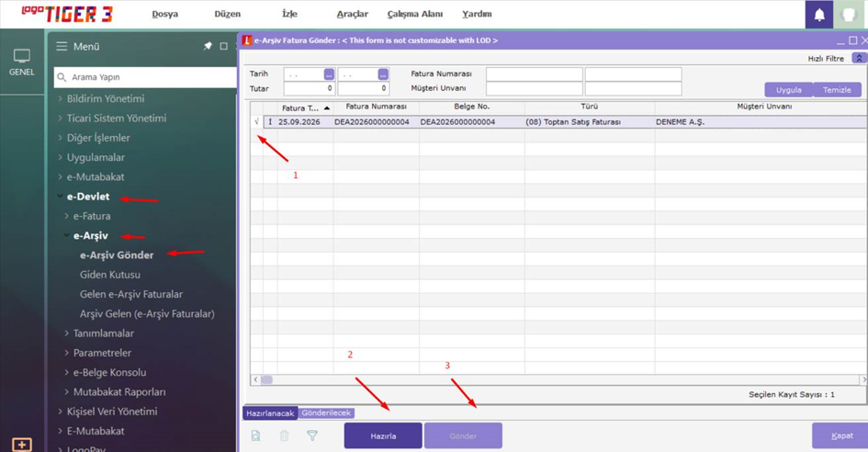Pin the Menü panel
Viewport: 868px width, 452px height.
[208, 46]
